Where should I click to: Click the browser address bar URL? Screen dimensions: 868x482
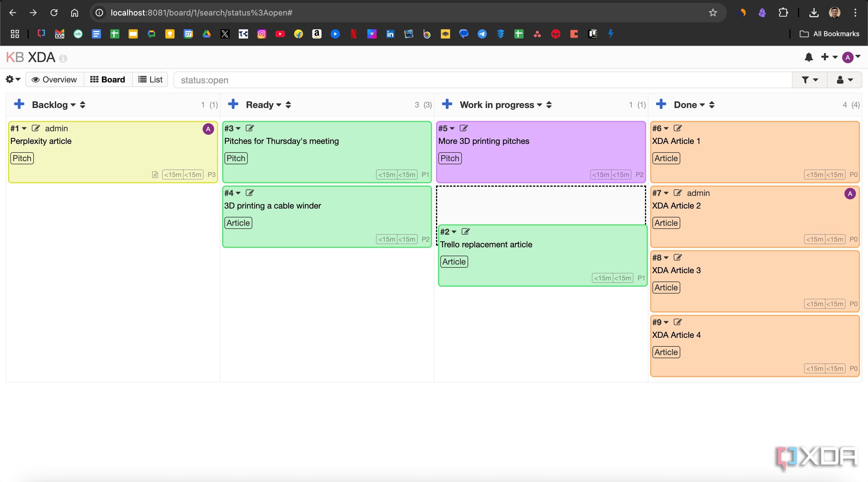coord(201,13)
